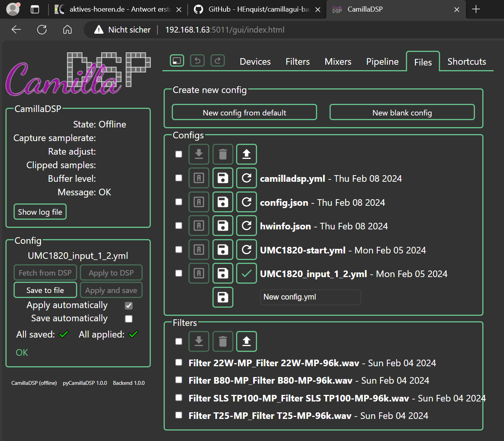Click the New config.yml filename field
The width and height of the screenshot is (504, 441).
click(311, 297)
